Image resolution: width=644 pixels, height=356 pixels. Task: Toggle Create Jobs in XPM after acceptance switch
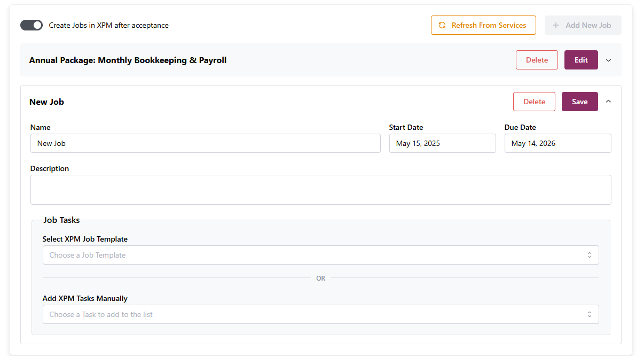(x=32, y=25)
